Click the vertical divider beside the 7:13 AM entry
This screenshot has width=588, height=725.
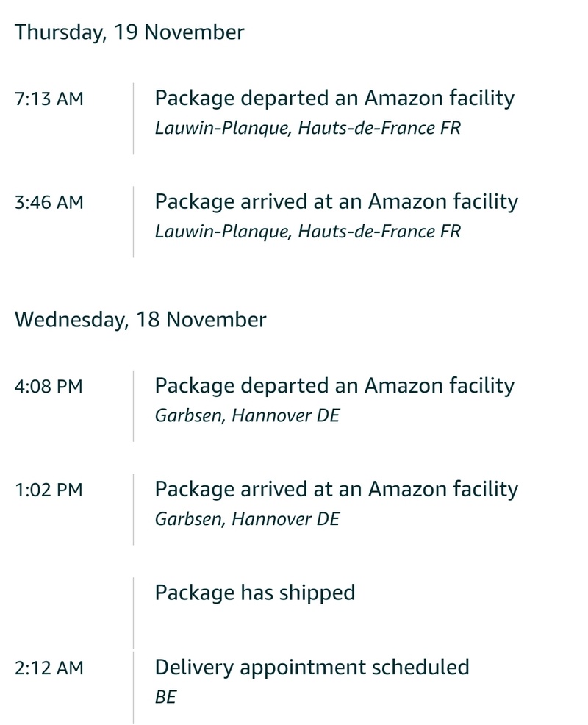pos(134,118)
